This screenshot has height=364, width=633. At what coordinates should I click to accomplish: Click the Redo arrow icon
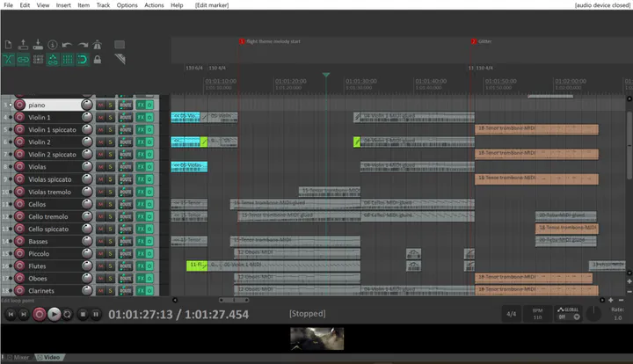point(83,45)
